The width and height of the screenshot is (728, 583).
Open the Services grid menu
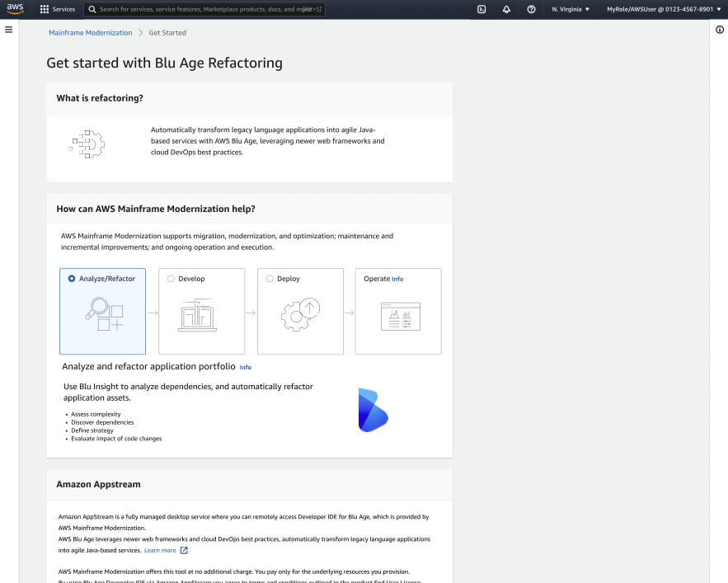[44, 9]
